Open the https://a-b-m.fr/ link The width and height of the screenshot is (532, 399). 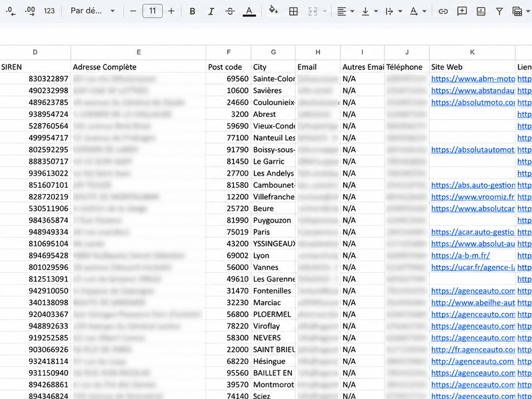(x=460, y=255)
